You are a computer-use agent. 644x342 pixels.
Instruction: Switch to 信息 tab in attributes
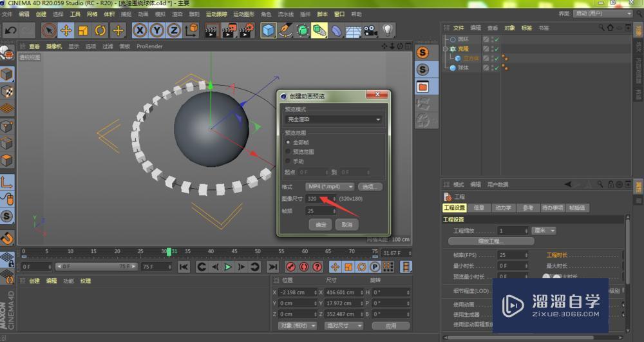[479, 208]
